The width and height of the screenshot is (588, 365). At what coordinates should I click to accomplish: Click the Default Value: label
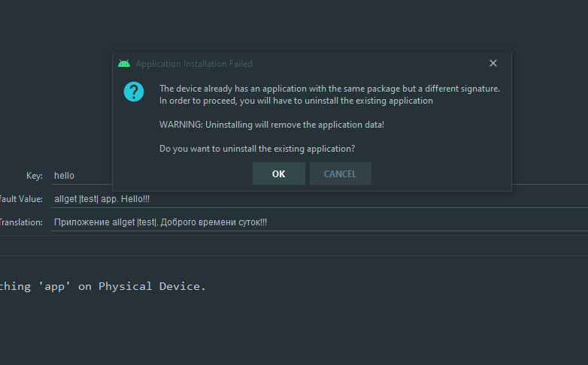[21, 199]
